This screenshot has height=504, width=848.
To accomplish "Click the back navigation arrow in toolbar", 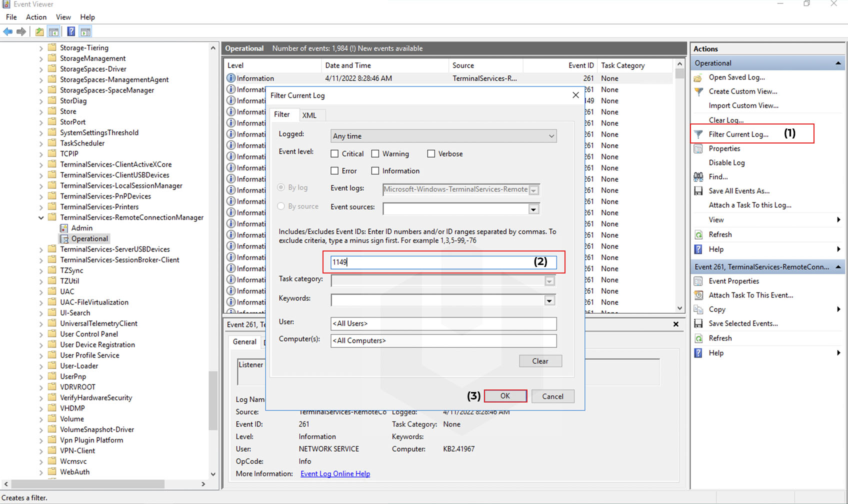I will point(8,31).
